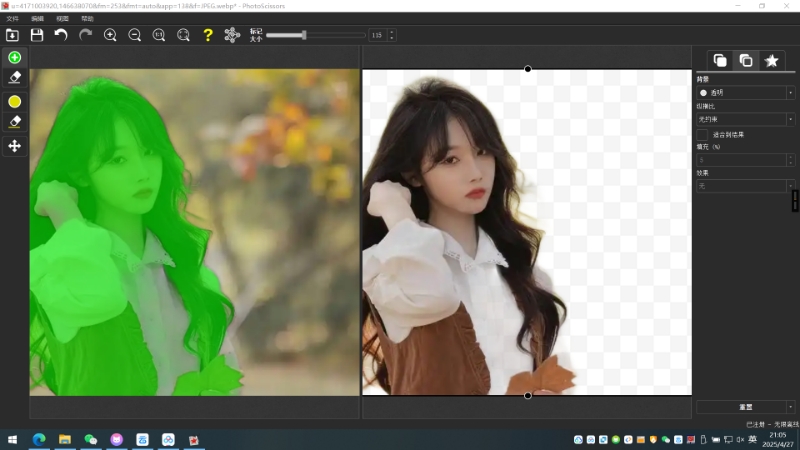
Task: Click the network icon in system tray
Action: tap(728, 440)
